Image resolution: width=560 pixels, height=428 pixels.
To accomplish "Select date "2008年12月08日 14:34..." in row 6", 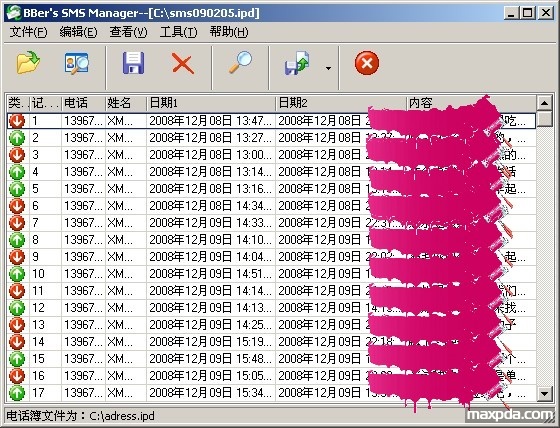I will point(210,206).
